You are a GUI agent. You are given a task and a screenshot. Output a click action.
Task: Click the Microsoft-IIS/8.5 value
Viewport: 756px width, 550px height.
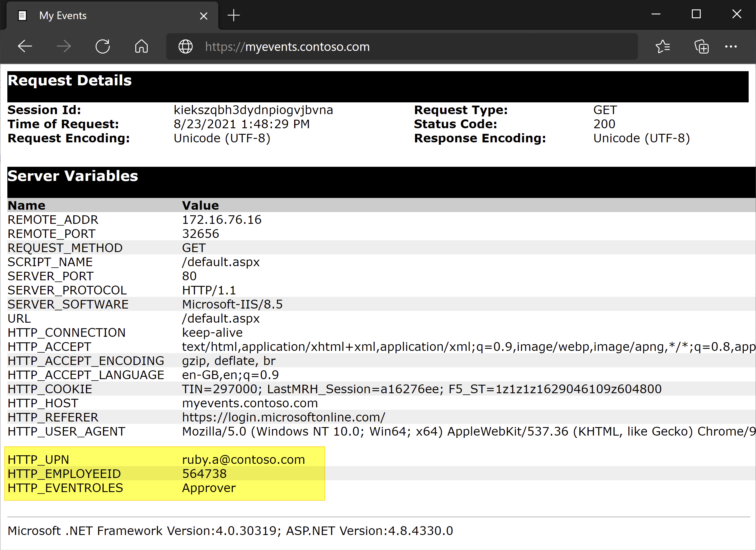pyautogui.click(x=232, y=304)
